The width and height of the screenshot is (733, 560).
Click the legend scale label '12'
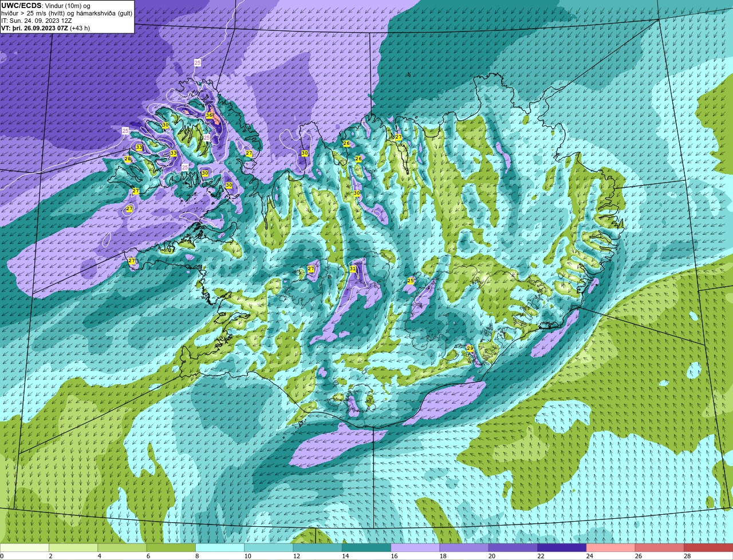[x=297, y=556]
